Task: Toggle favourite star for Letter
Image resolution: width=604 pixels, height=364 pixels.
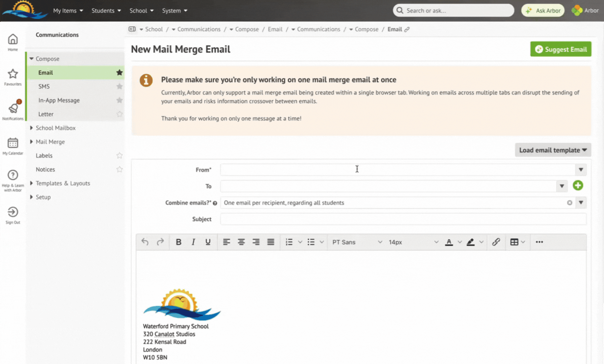Action: coord(119,114)
